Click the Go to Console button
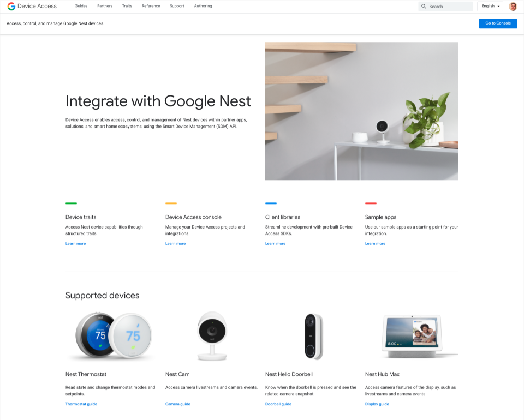Image resolution: width=524 pixels, height=420 pixels. (498, 23)
